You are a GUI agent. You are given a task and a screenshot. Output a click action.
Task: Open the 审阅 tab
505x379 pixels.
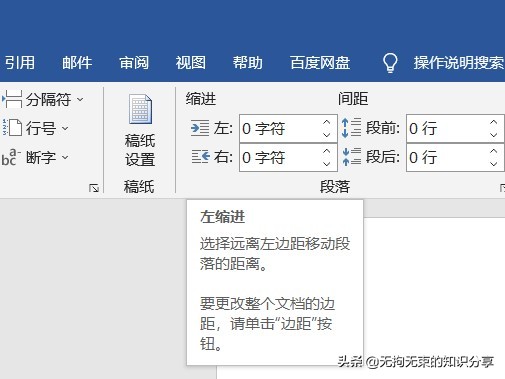134,63
